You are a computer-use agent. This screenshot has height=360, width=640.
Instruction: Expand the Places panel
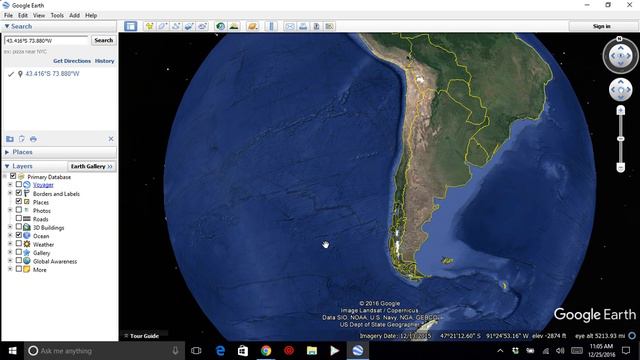[7, 152]
